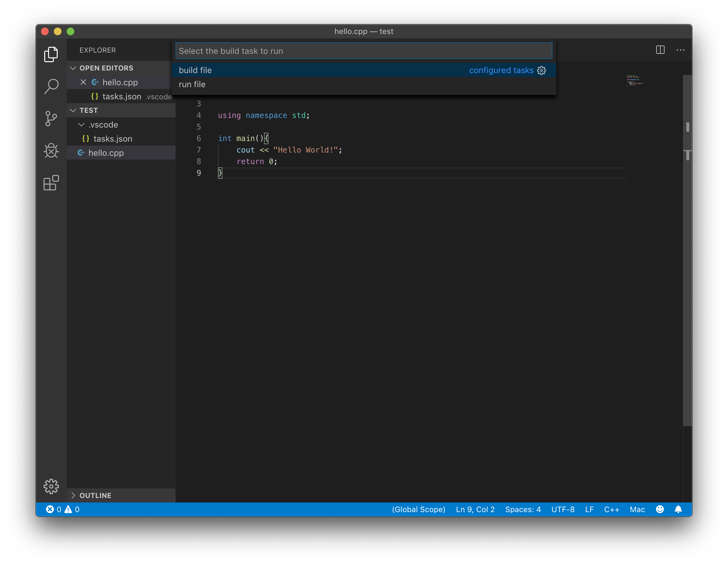
Task: Click the green zoom window button
Action: tap(70, 31)
